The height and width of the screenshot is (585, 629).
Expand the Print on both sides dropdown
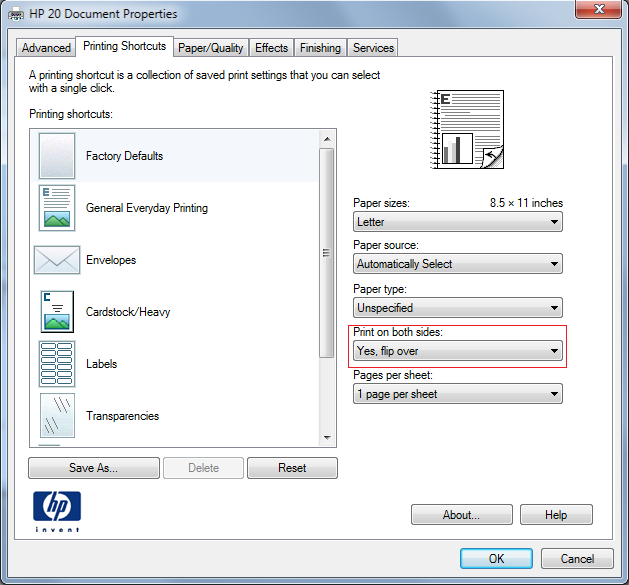pyautogui.click(x=458, y=351)
